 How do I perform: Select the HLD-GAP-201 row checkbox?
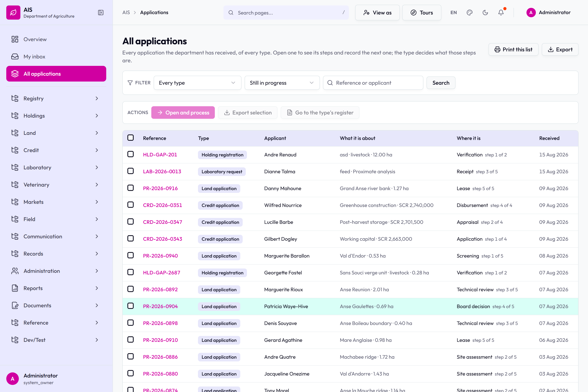click(x=131, y=154)
